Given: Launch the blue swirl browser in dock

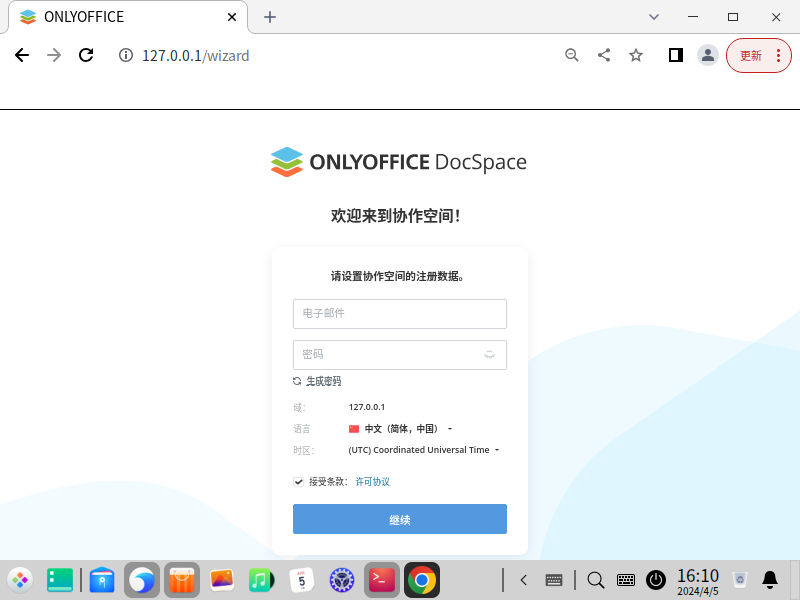Looking at the screenshot, I should coord(142,580).
